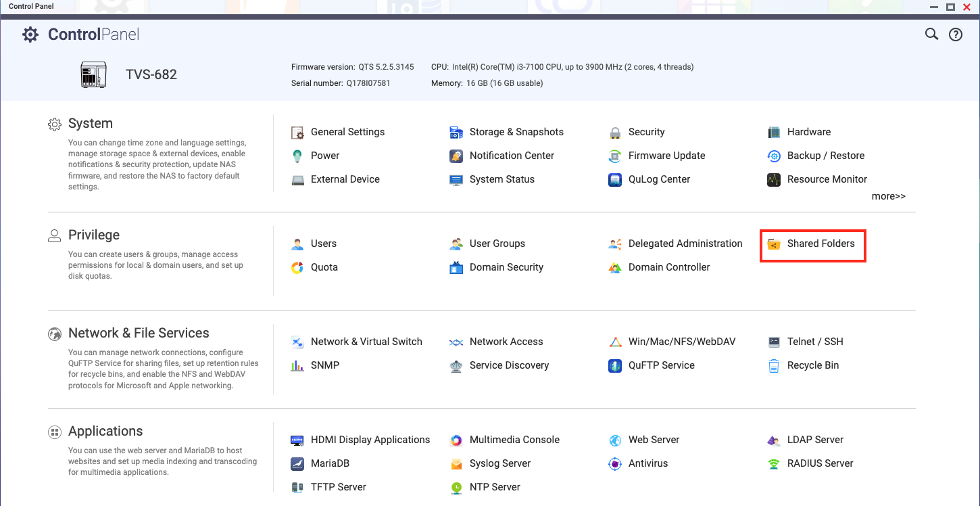Click the TVS-682 NAS device image

(93, 74)
